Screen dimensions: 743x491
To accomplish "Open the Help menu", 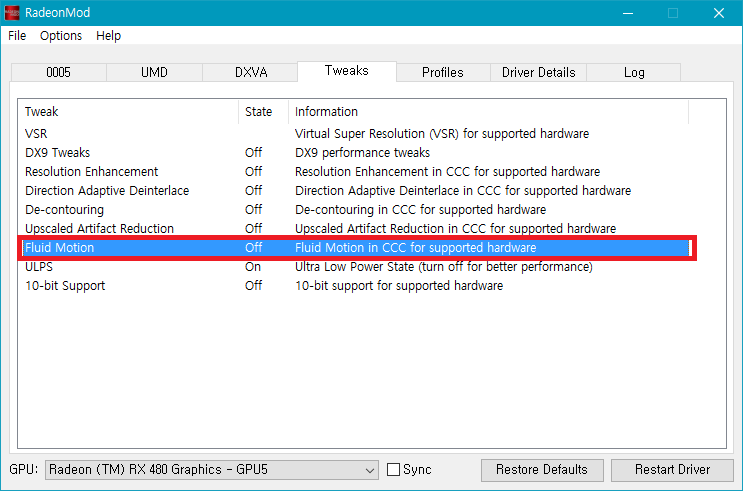I will (108, 36).
